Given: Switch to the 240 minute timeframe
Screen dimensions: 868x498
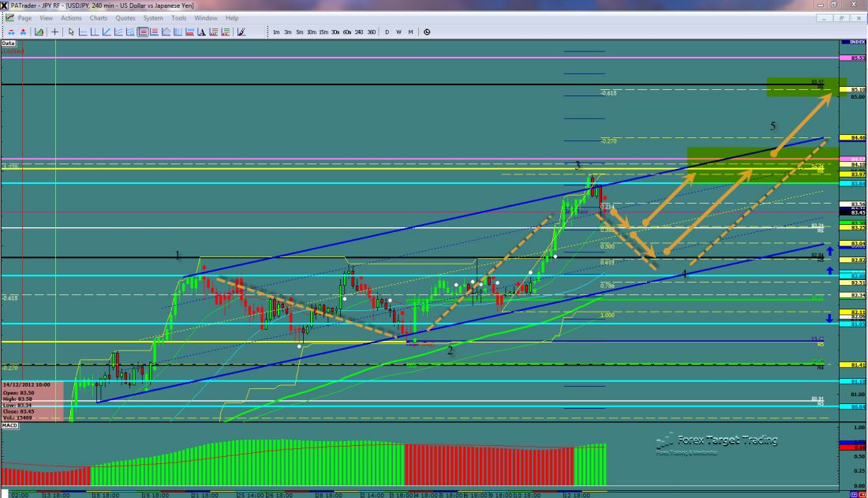Looking at the screenshot, I should (x=359, y=32).
